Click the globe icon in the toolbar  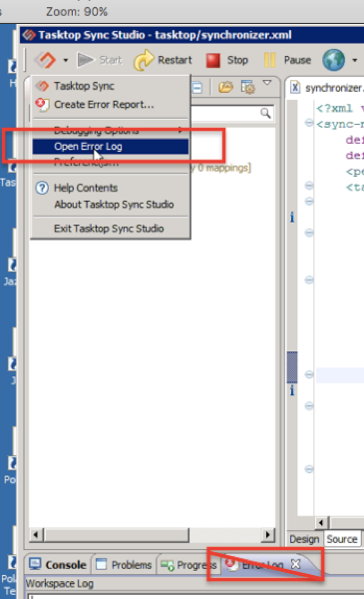pos(333,60)
